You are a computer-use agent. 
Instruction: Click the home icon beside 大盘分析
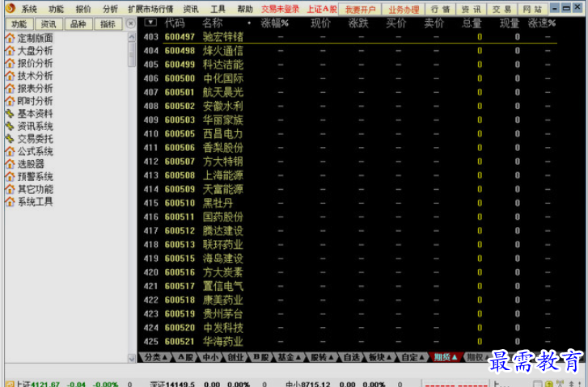click(10, 51)
